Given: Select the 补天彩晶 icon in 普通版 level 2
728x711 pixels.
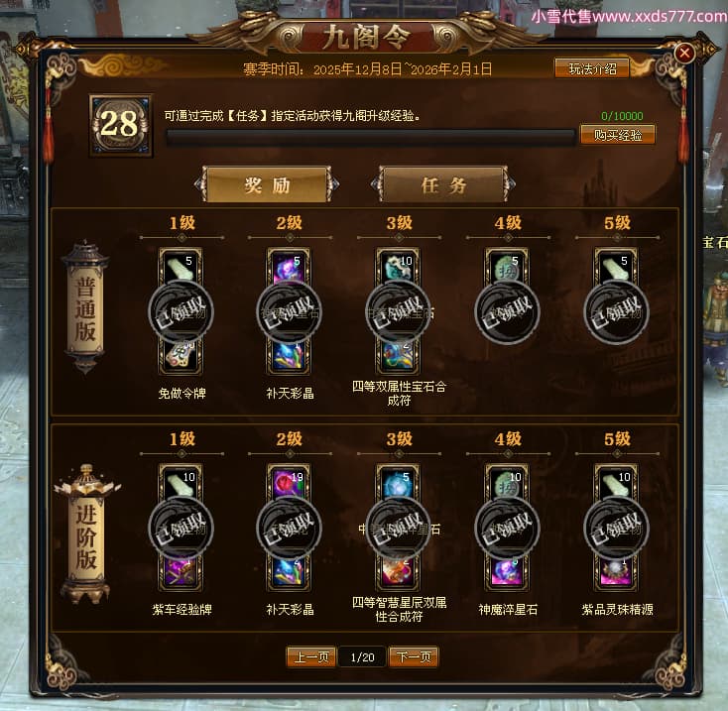Looking at the screenshot, I should pyautogui.click(x=289, y=357).
